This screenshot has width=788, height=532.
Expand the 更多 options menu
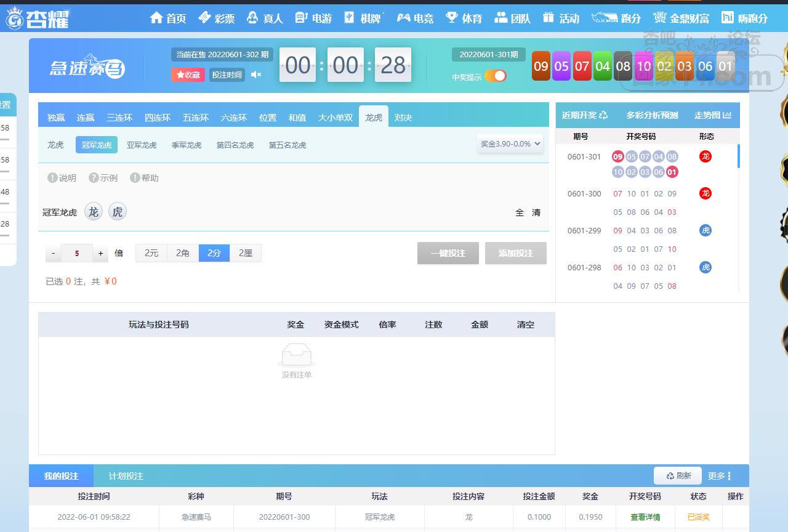(x=719, y=476)
